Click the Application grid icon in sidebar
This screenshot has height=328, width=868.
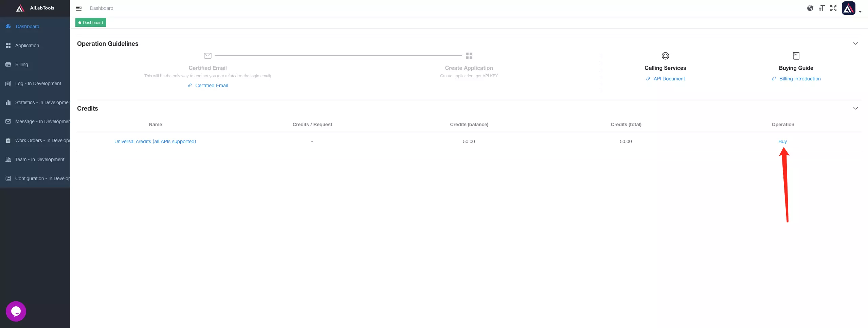(8, 45)
